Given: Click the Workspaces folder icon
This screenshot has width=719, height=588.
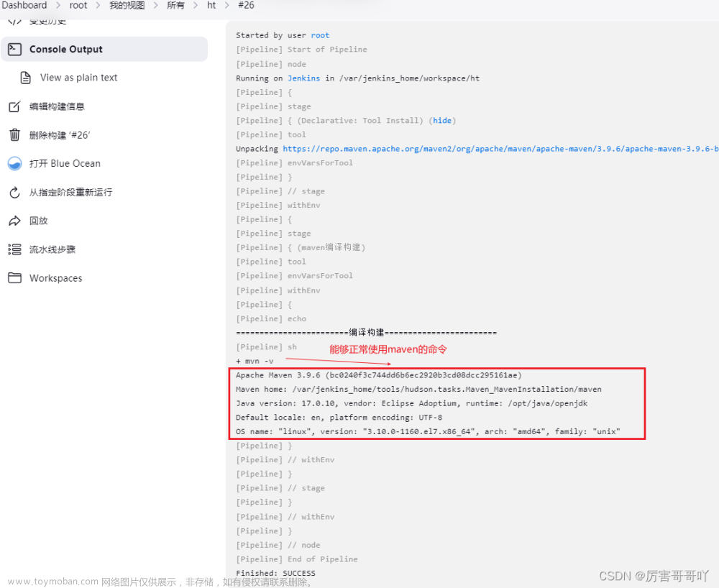Looking at the screenshot, I should [14, 277].
